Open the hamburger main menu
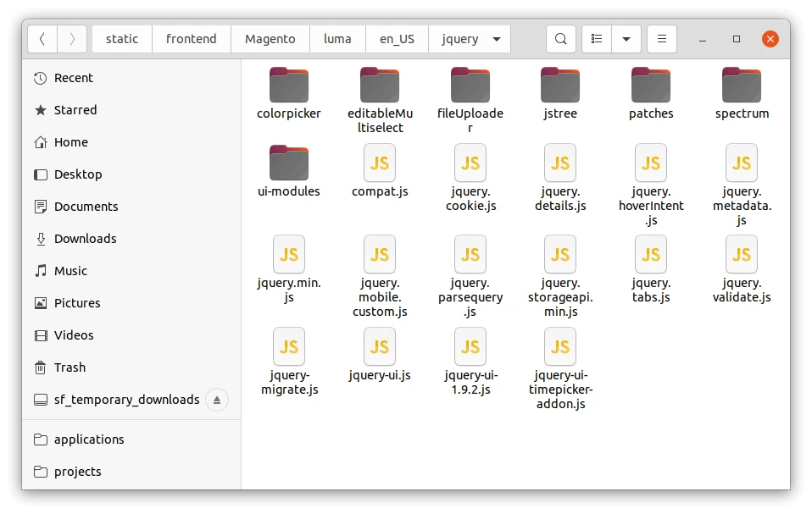 click(662, 39)
